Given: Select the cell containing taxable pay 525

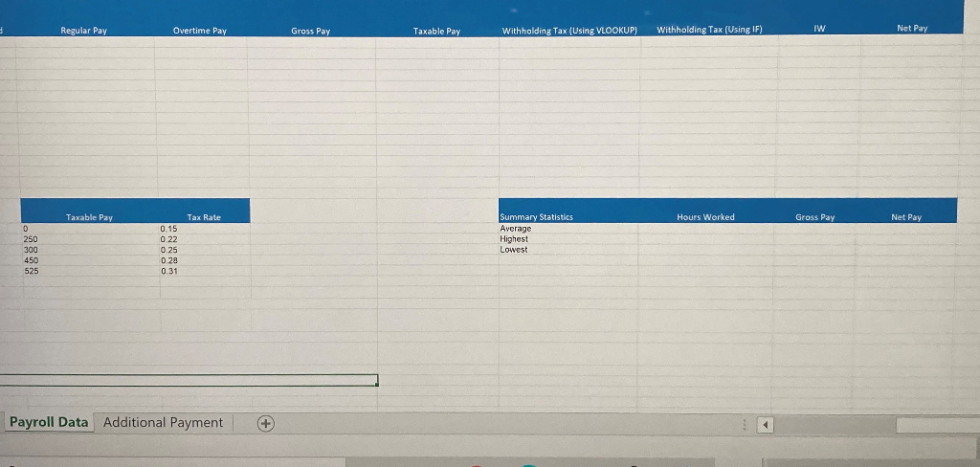Looking at the screenshot, I should [90, 271].
